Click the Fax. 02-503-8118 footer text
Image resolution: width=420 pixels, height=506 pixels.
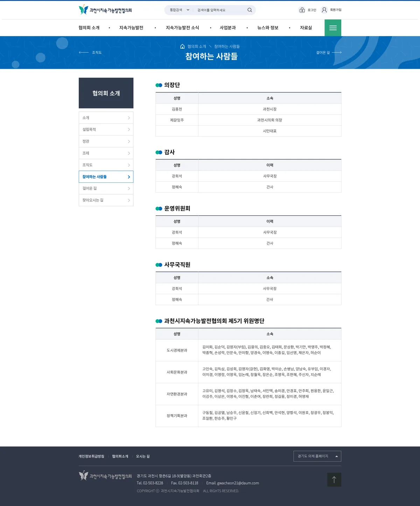point(184,483)
